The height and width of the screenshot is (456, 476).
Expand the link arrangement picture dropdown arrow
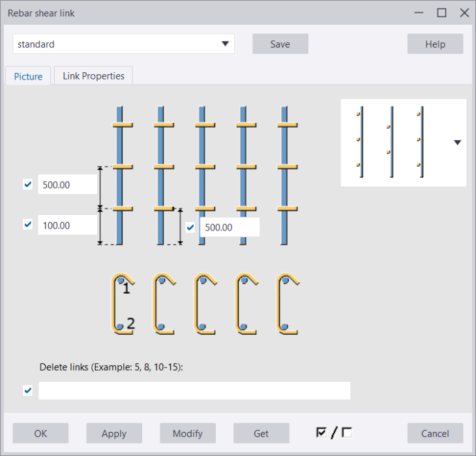(457, 143)
